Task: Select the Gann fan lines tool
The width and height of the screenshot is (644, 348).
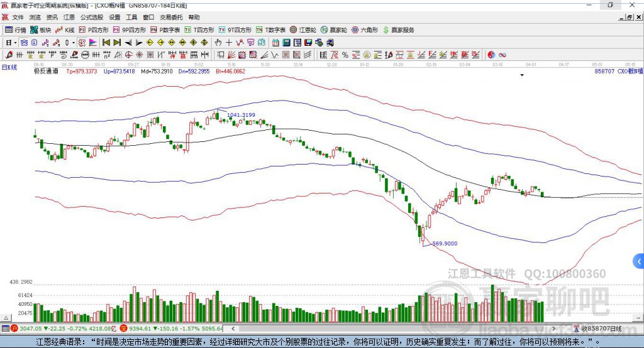Action: click(x=231, y=55)
